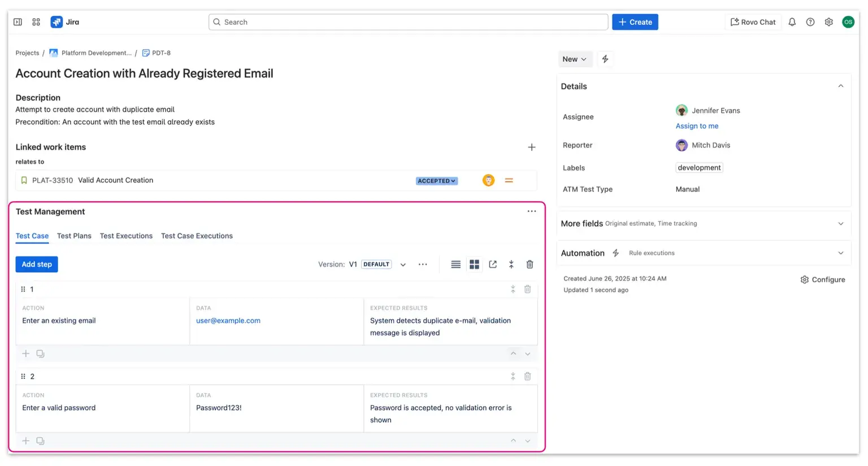
Task: Add a step below step 1 via plus icon
Action: click(x=25, y=353)
